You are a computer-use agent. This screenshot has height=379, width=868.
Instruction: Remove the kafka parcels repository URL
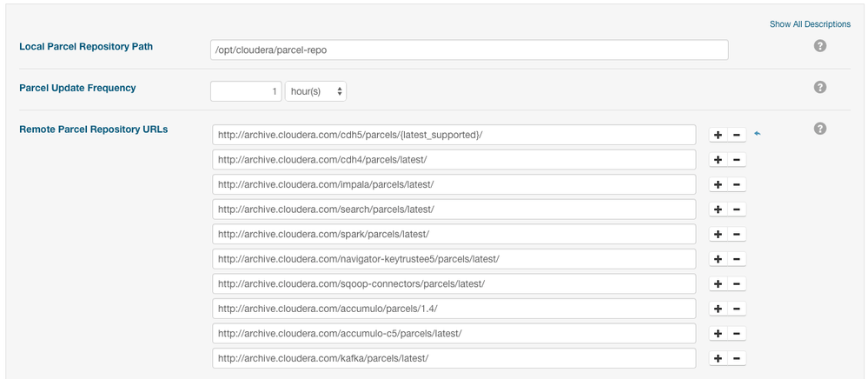(x=737, y=358)
